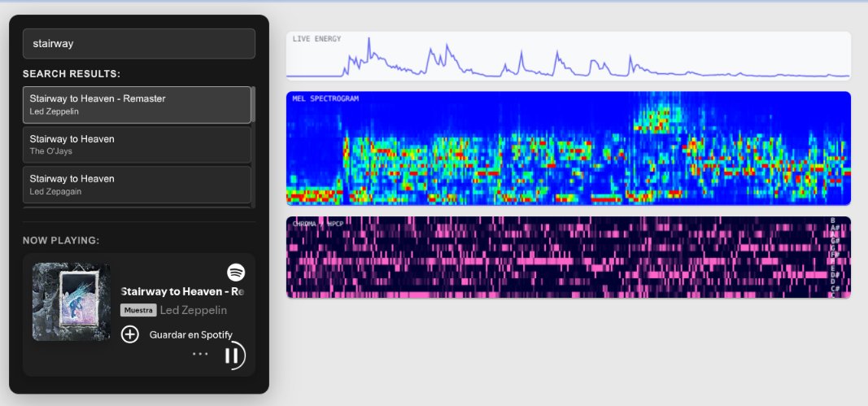Click the now-playing track title
Image resolution: width=868 pixels, height=406 pixels.
pyautogui.click(x=182, y=291)
